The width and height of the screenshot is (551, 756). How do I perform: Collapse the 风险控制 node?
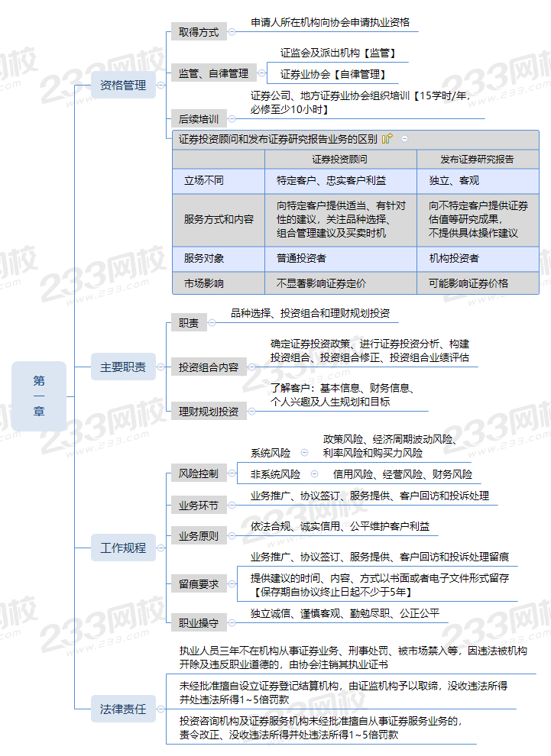point(232,473)
